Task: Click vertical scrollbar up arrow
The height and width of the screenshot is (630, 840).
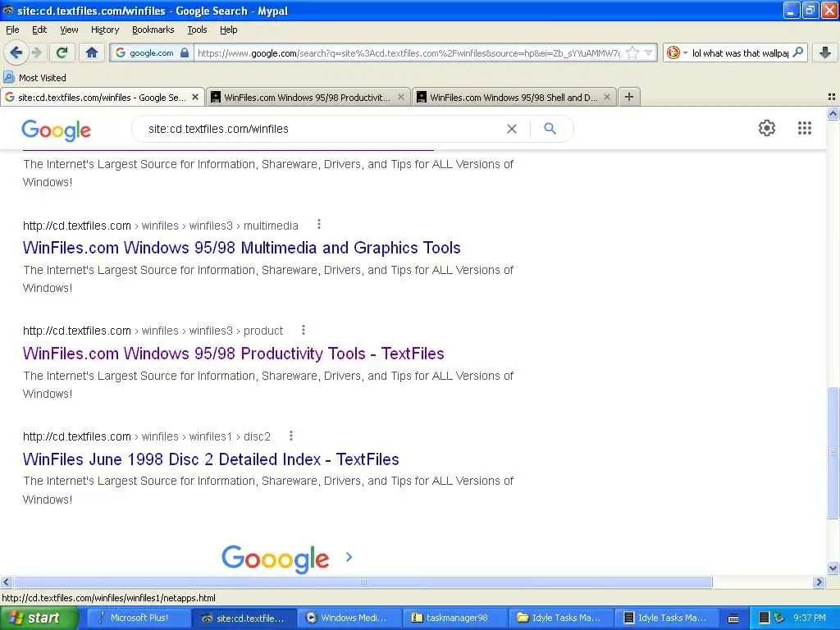Action: click(x=833, y=113)
